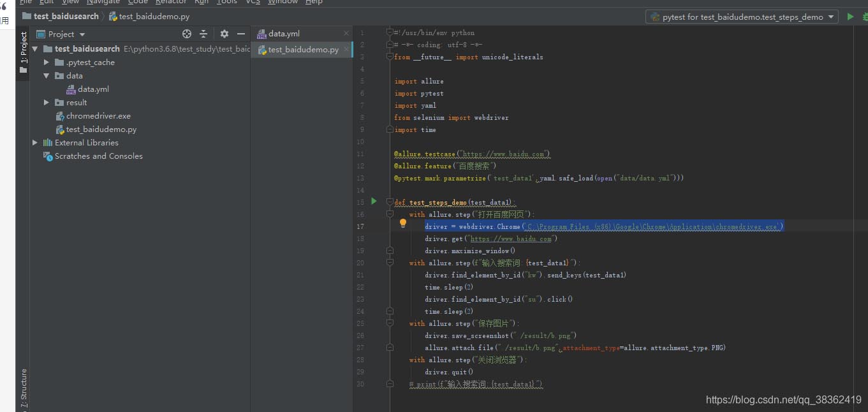
Task: Expand the result folder
Action: coord(47,103)
